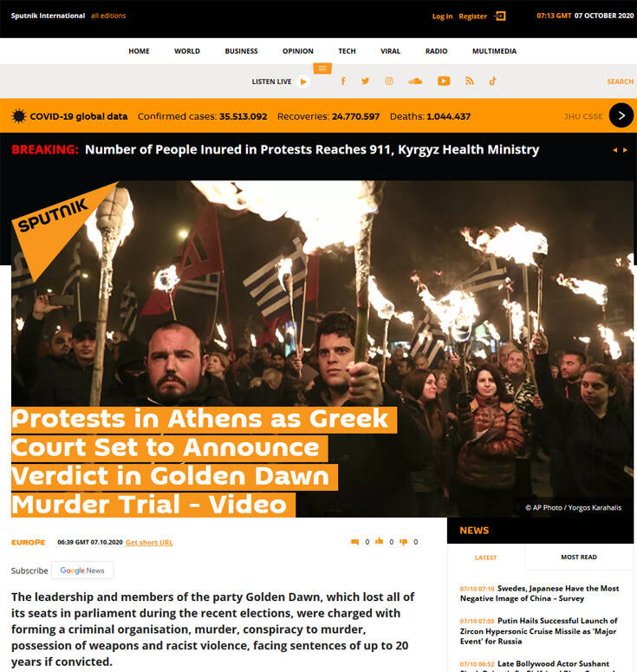Subscribe via the Google News button
637x672 pixels.
82,571
